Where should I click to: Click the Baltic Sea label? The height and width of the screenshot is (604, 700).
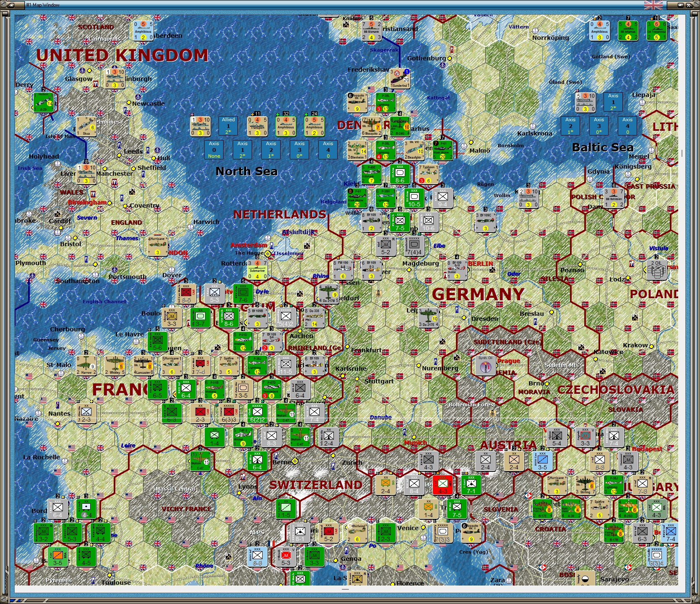(x=603, y=147)
